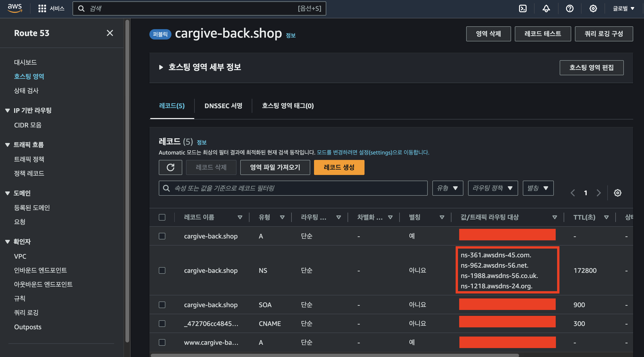This screenshot has height=357, width=644.
Task: Sort by 라우팅 column header arrow
Action: [x=338, y=217]
